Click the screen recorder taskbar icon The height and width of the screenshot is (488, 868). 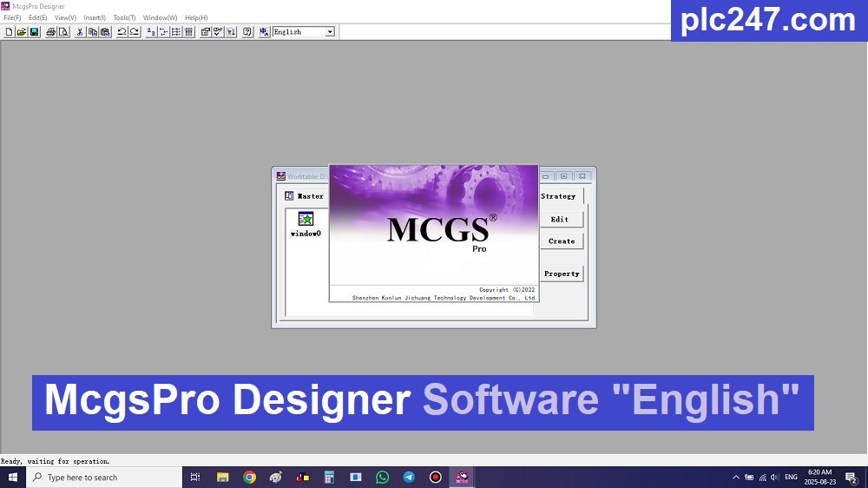(435, 477)
